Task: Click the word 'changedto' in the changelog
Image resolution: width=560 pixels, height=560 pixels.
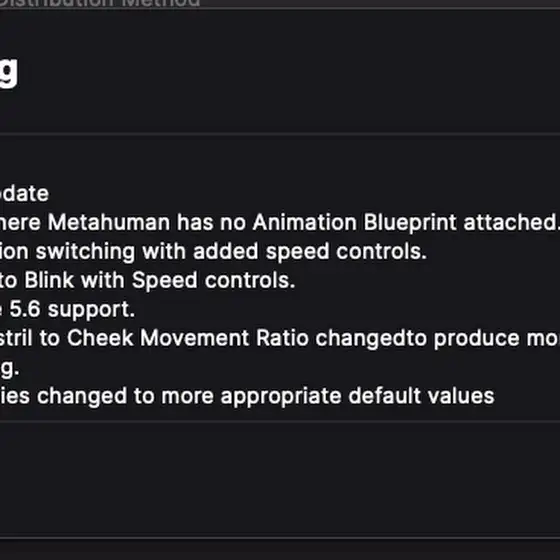Action: tap(371, 339)
